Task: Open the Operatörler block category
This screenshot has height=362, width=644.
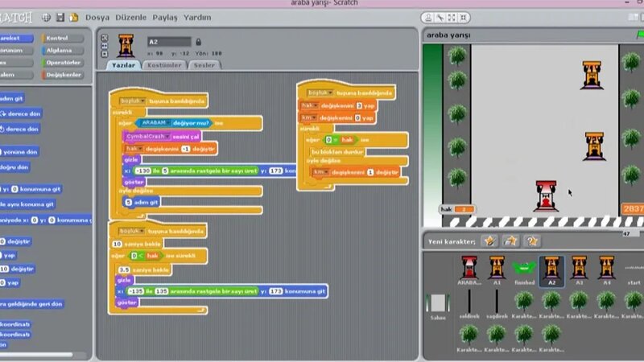Action: [63, 63]
